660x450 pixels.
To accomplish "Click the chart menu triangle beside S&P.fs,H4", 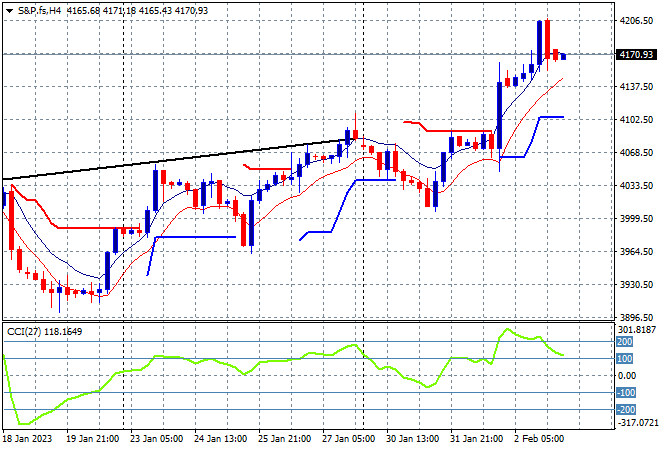I will point(10,11).
